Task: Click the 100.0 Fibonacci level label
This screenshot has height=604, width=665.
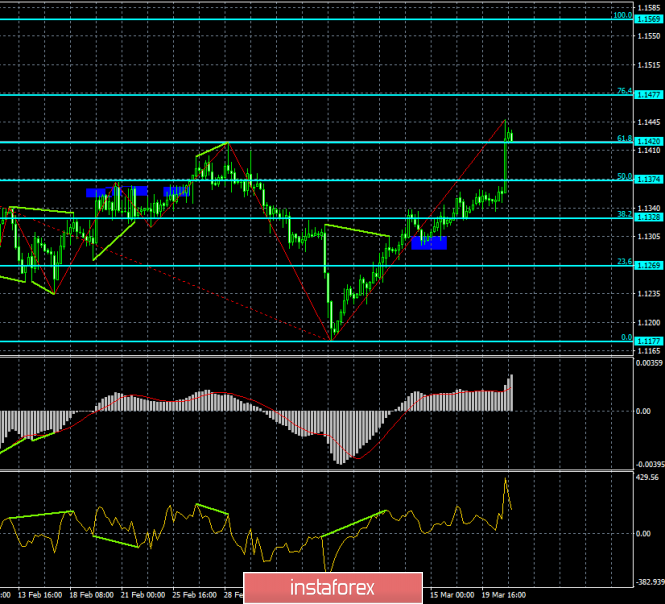Action: (623, 15)
